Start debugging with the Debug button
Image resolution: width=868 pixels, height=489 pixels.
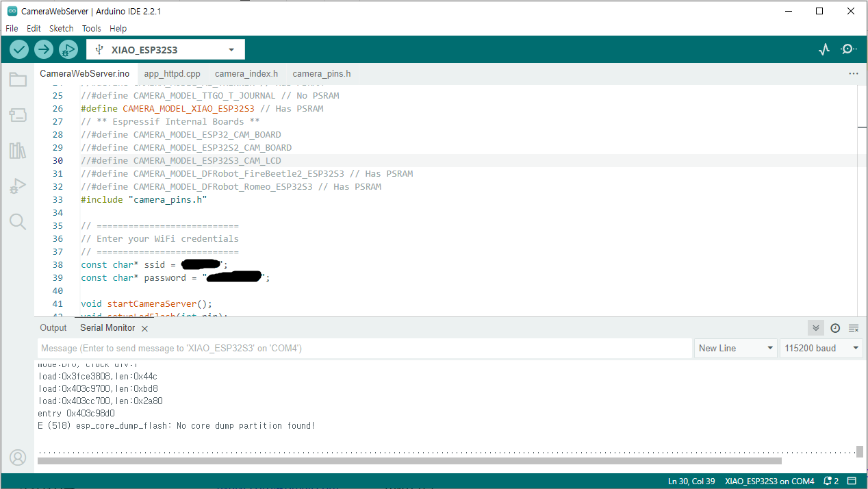[x=68, y=49]
